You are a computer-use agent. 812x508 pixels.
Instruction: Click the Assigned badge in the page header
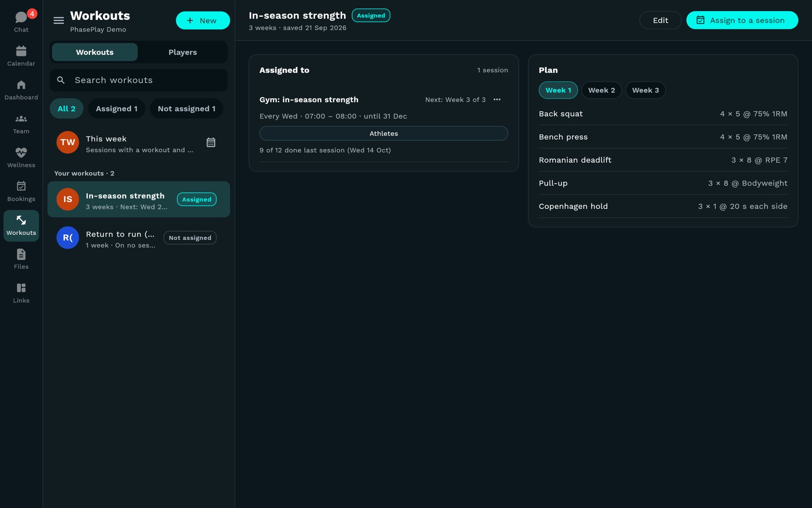coord(371,16)
